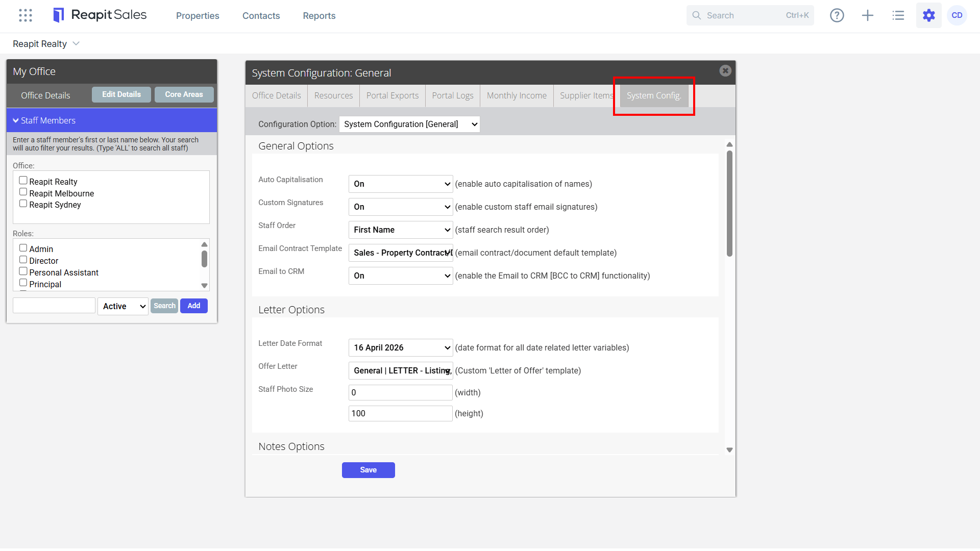Close the System Configuration panel
Image resolution: width=980 pixels, height=551 pixels.
tap(725, 71)
